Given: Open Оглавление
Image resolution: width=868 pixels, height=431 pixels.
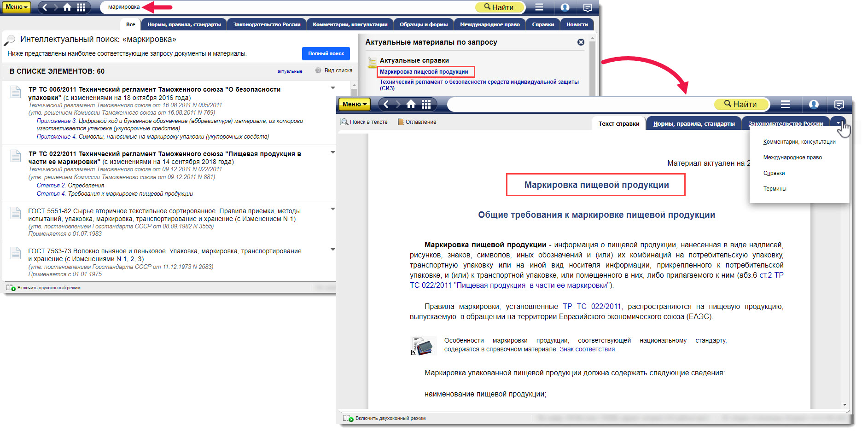Looking at the screenshot, I should point(417,122).
